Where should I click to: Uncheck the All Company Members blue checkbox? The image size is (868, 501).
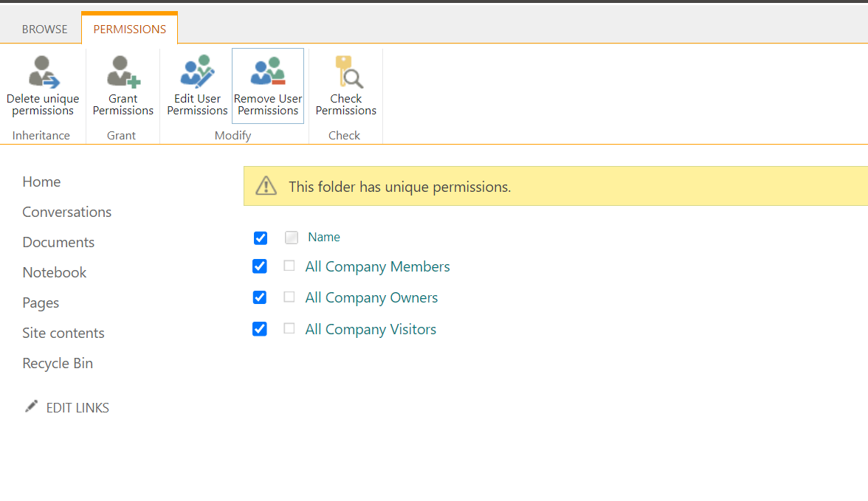coord(260,266)
